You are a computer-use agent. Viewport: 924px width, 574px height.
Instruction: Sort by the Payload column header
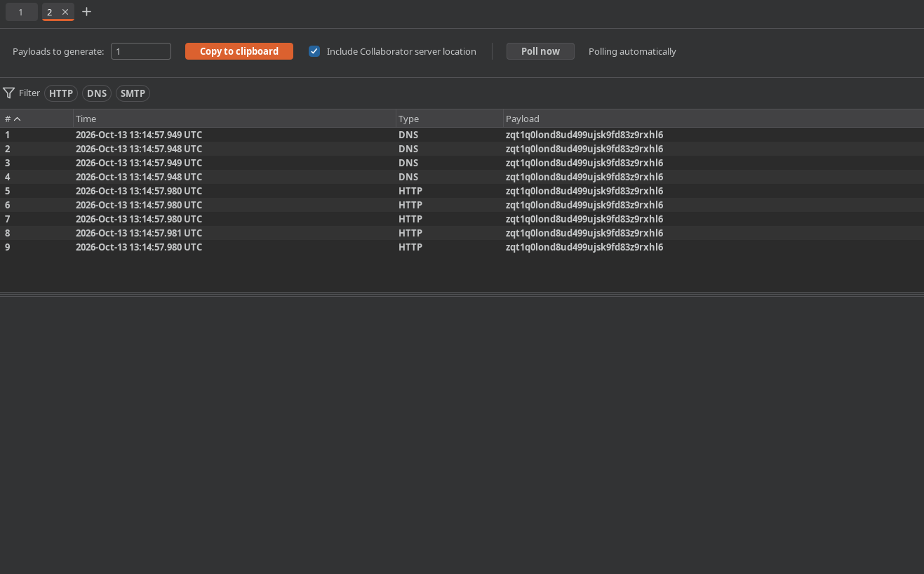tap(714, 119)
